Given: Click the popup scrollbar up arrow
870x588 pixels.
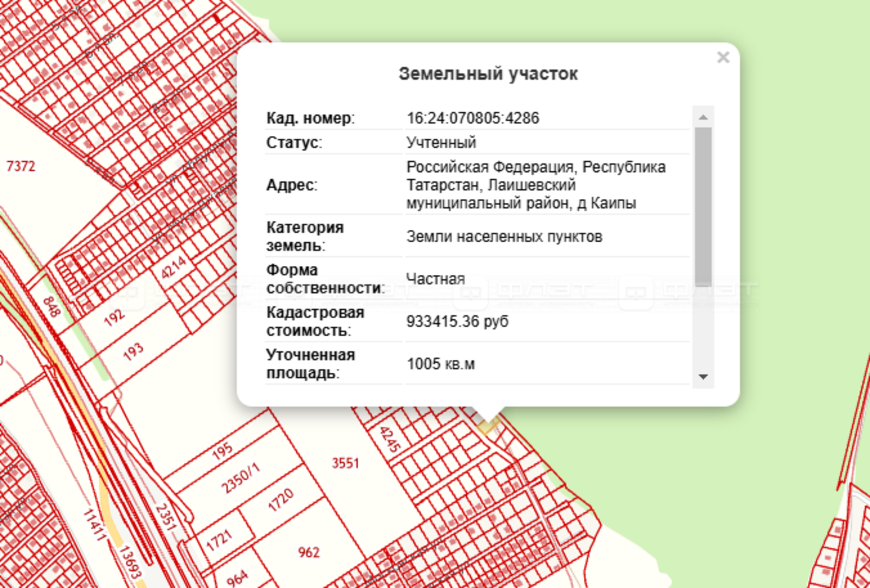Looking at the screenshot, I should pyautogui.click(x=703, y=117).
